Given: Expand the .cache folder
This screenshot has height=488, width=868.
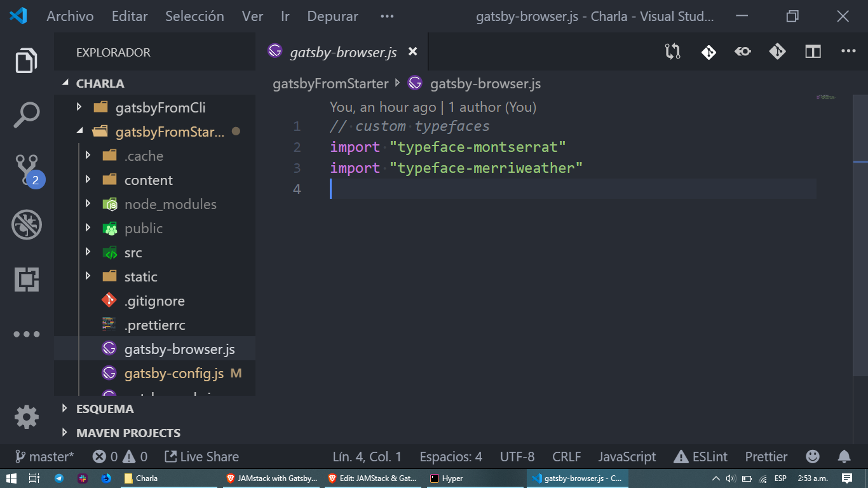Looking at the screenshot, I should point(154,156).
